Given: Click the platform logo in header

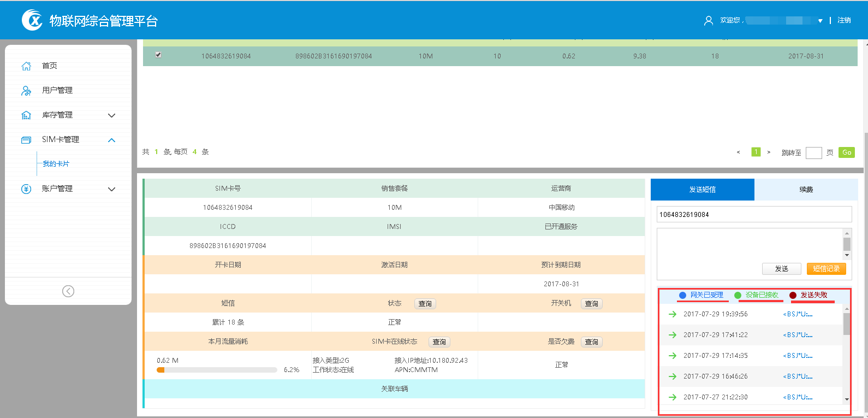Looking at the screenshot, I should pyautogui.click(x=32, y=21).
